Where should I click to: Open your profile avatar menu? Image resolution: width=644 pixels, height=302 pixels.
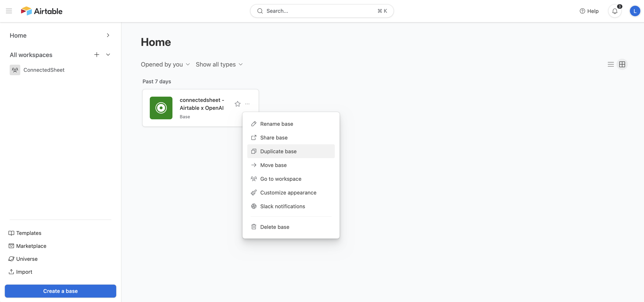click(635, 11)
